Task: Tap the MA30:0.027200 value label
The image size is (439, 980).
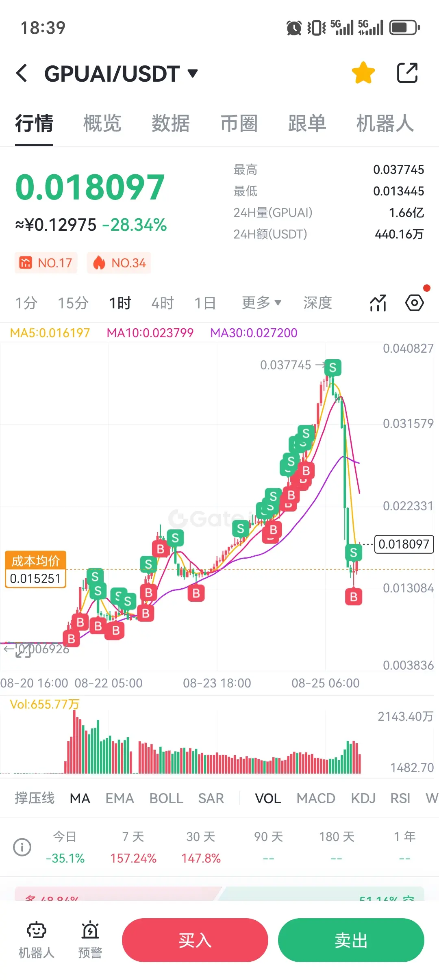Action: pos(254,333)
